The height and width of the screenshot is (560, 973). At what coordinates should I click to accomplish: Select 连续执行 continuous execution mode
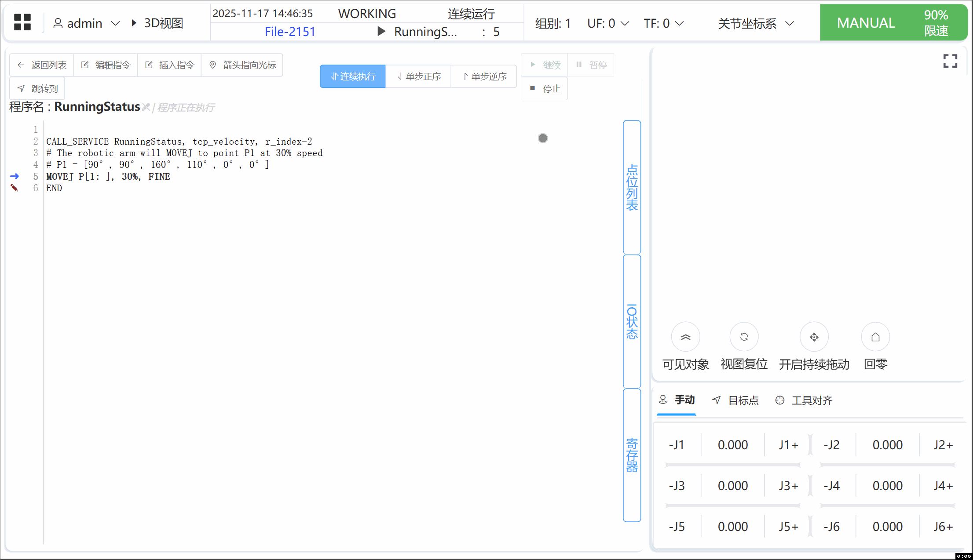353,76
